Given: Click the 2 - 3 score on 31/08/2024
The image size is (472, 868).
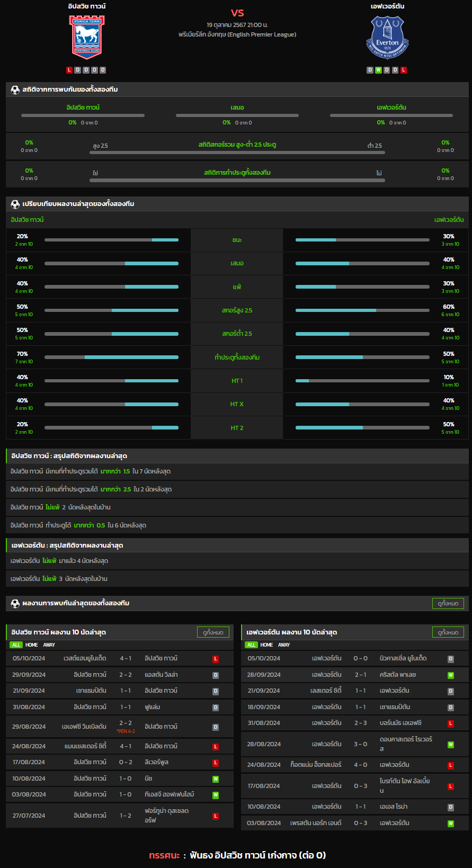Looking at the screenshot, I should pos(361,723).
